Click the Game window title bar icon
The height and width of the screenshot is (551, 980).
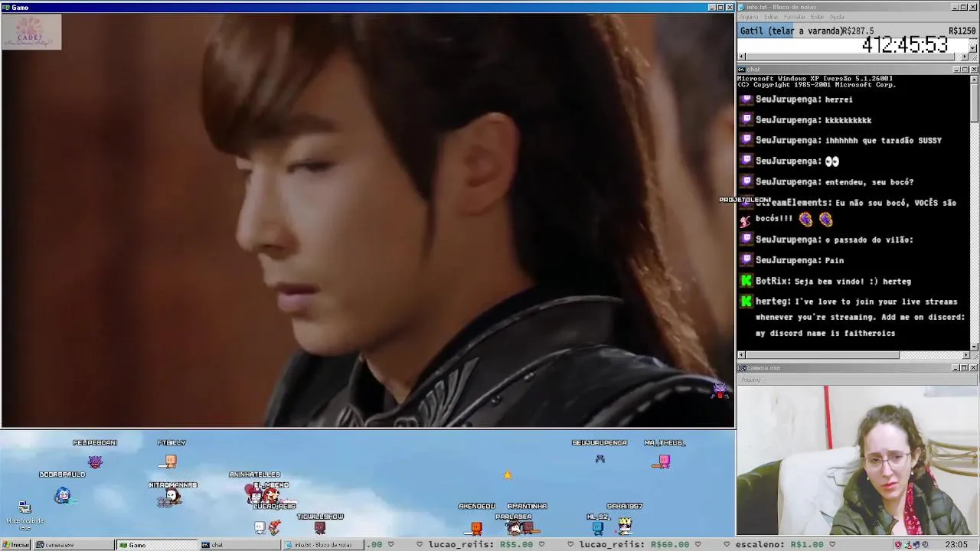(x=6, y=7)
